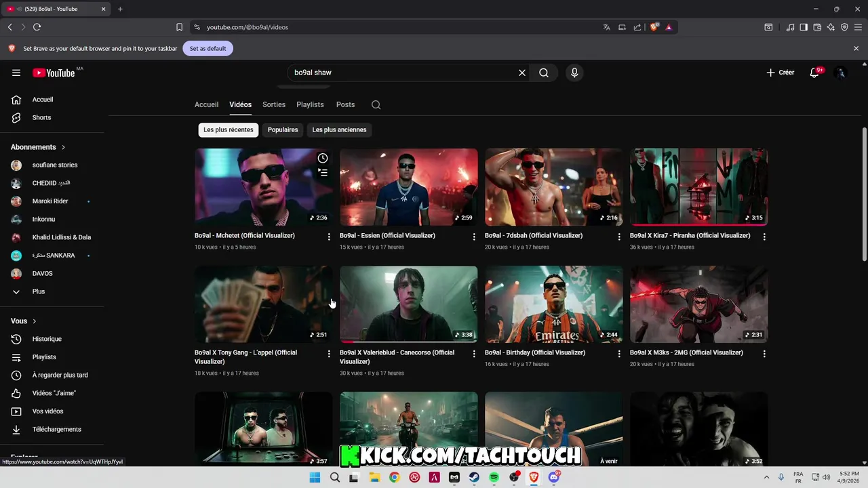Switch to channel Playlists tab
The image size is (868, 488).
click(x=310, y=104)
